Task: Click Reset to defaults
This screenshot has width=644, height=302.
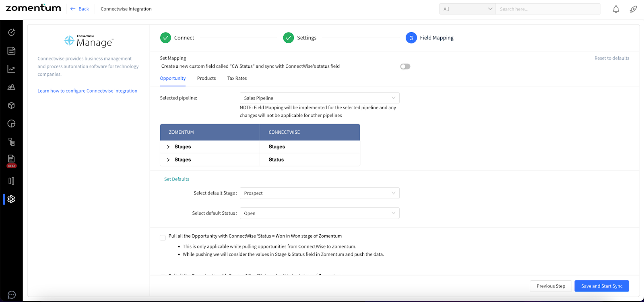Action: click(x=612, y=58)
